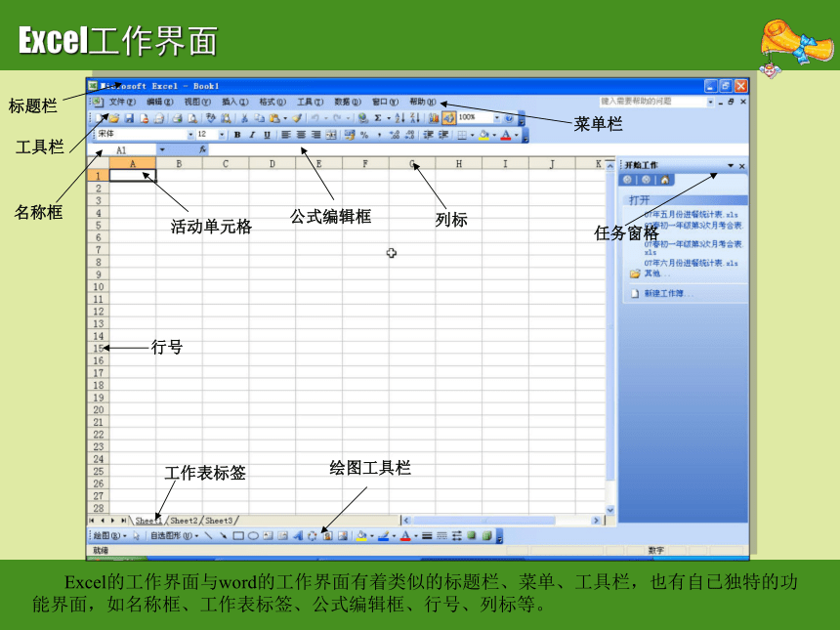Click the Percent Style icon
840x630 pixels.
pyautogui.click(x=364, y=135)
